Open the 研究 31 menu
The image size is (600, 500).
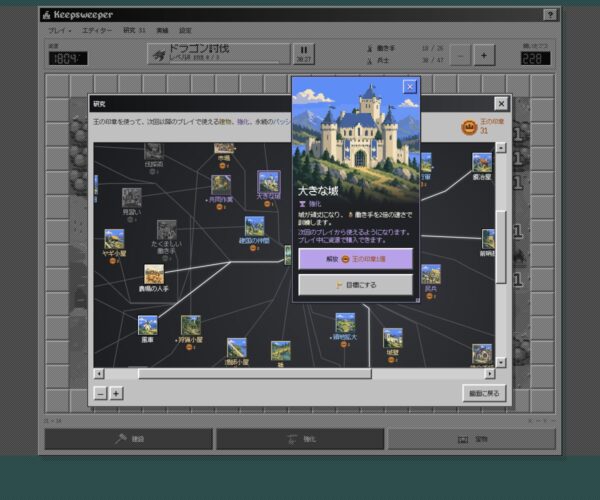[134, 31]
